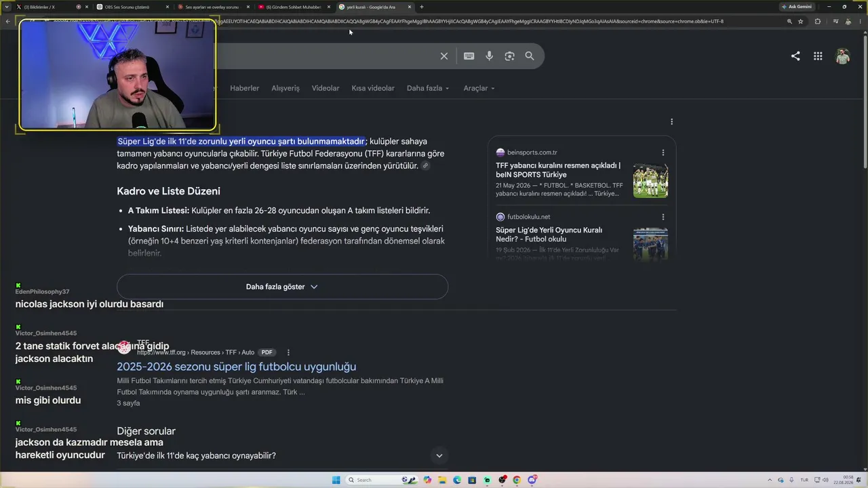This screenshot has width=868, height=488.
Task: Open TFF yabancı kuralını resmen açıkladı article
Action: [x=558, y=170]
